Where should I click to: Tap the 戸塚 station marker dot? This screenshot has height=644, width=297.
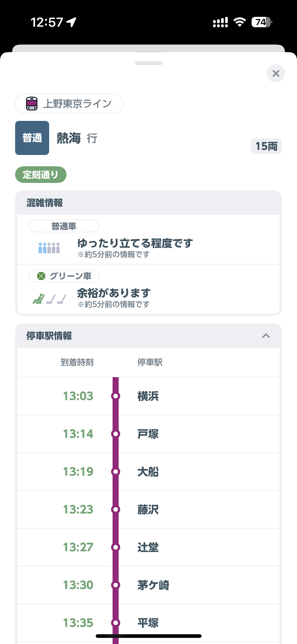click(116, 434)
